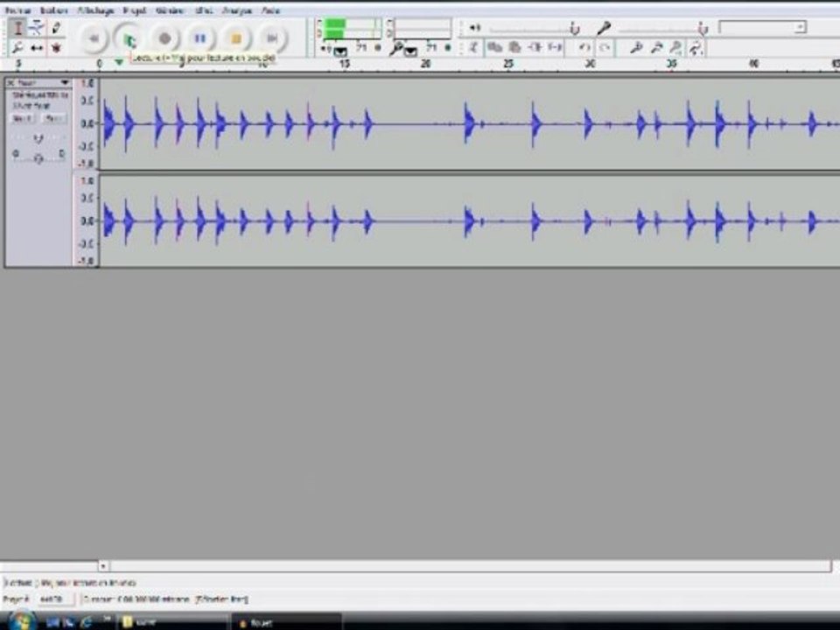840x630 pixels.
Task: Open the Générer menu
Action: click(x=170, y=10)
